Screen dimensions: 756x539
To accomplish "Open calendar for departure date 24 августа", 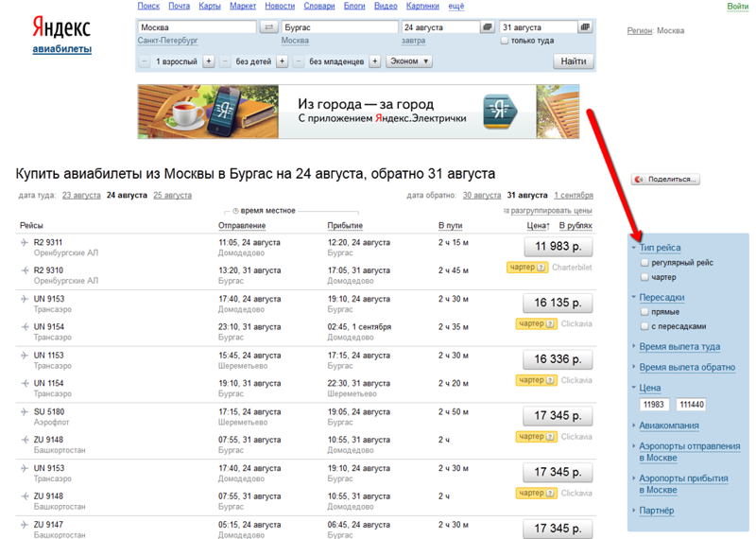I will click(x=488, y=27).
